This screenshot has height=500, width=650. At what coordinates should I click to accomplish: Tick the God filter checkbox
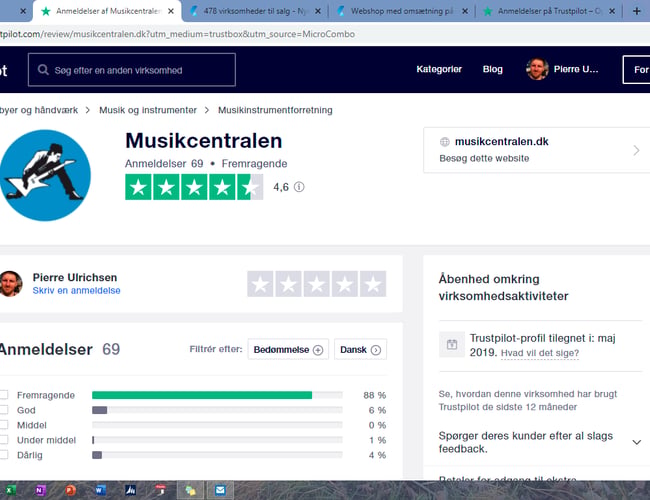[4, 410]
